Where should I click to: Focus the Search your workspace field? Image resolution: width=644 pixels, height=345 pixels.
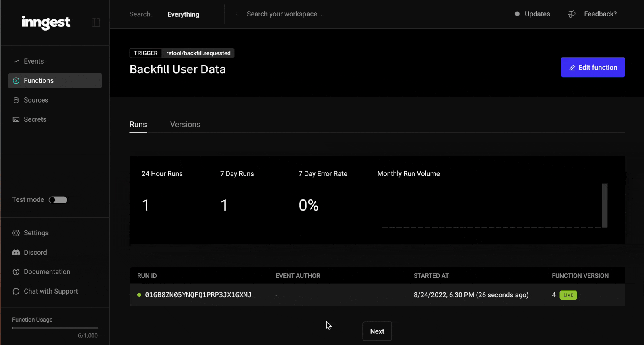(x=285, y=14)
